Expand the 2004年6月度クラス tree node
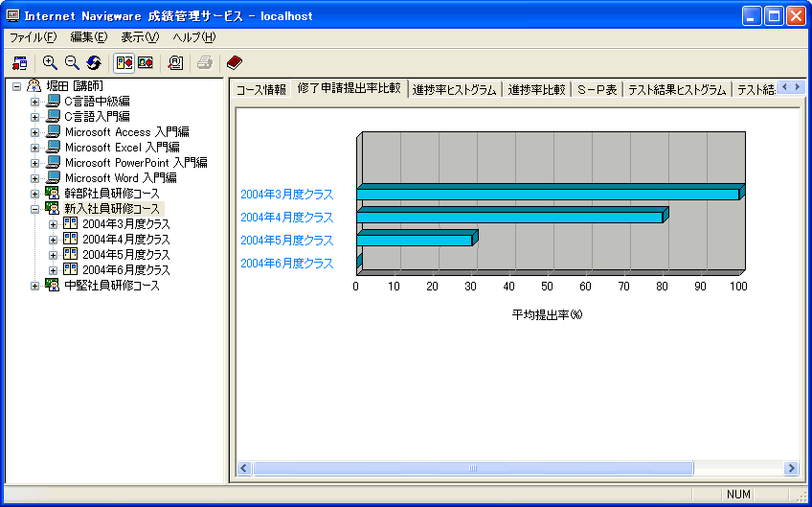Image resolution: width=812 pixels, height=507 pixels. point(53,270)
